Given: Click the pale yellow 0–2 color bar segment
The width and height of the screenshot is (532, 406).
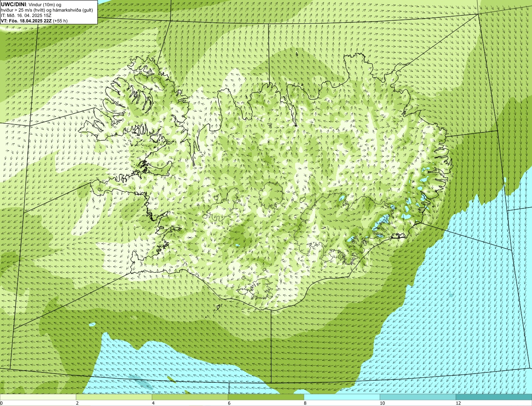Looking at the screenshot, I should tap(38, 397).
